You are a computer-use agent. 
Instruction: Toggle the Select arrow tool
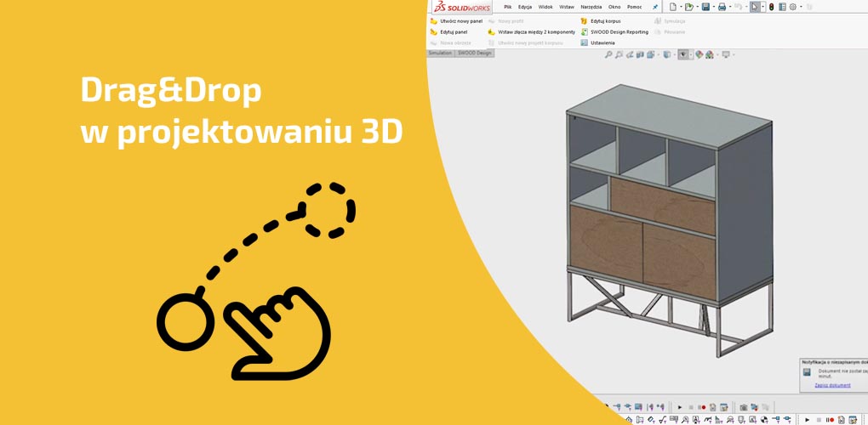point(755,7)
